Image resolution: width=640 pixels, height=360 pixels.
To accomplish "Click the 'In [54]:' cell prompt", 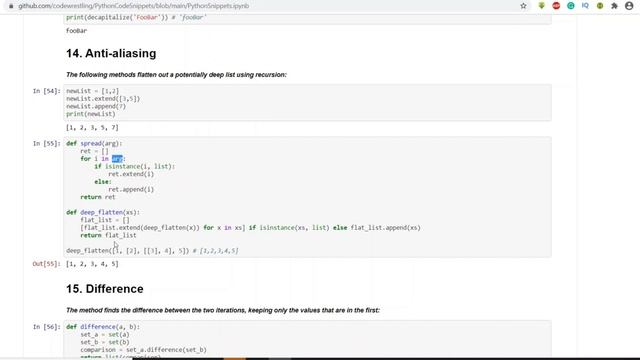I will point(47,91).
